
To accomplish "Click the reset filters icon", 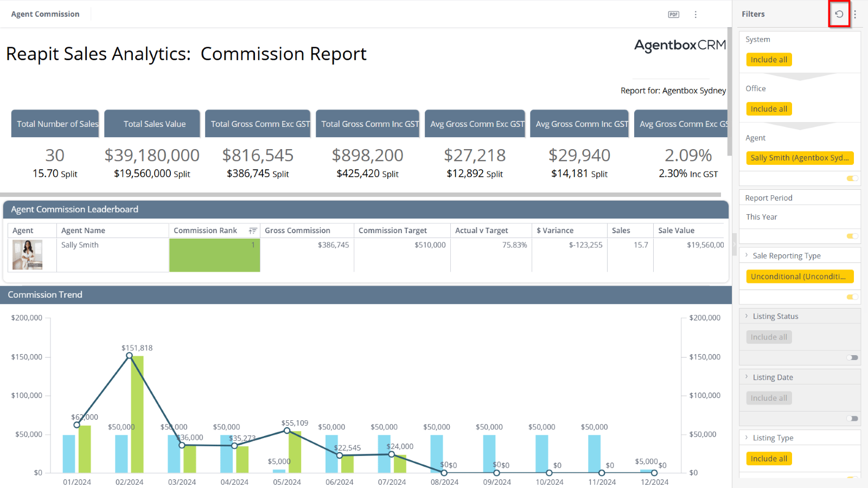I will 839,14.
